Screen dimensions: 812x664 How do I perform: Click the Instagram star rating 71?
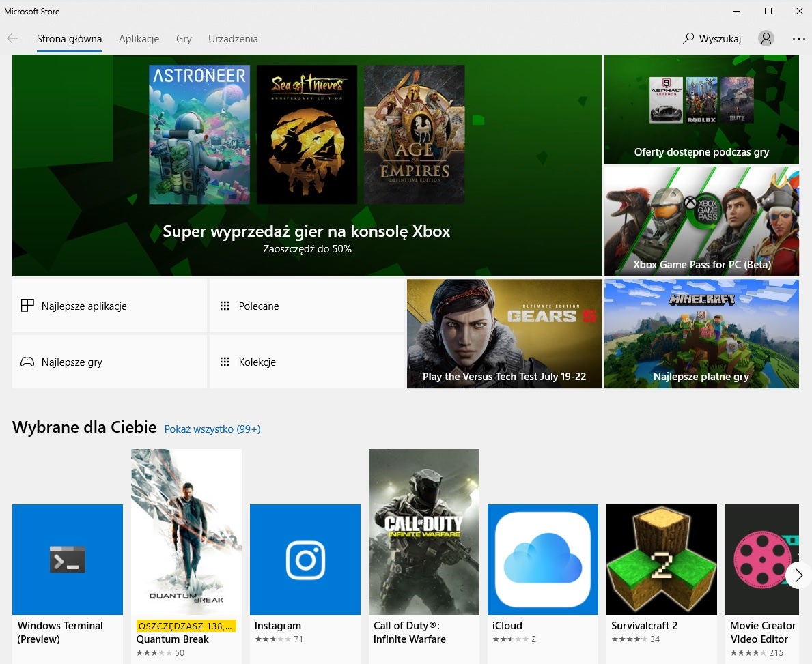click(x=279, y=639)
